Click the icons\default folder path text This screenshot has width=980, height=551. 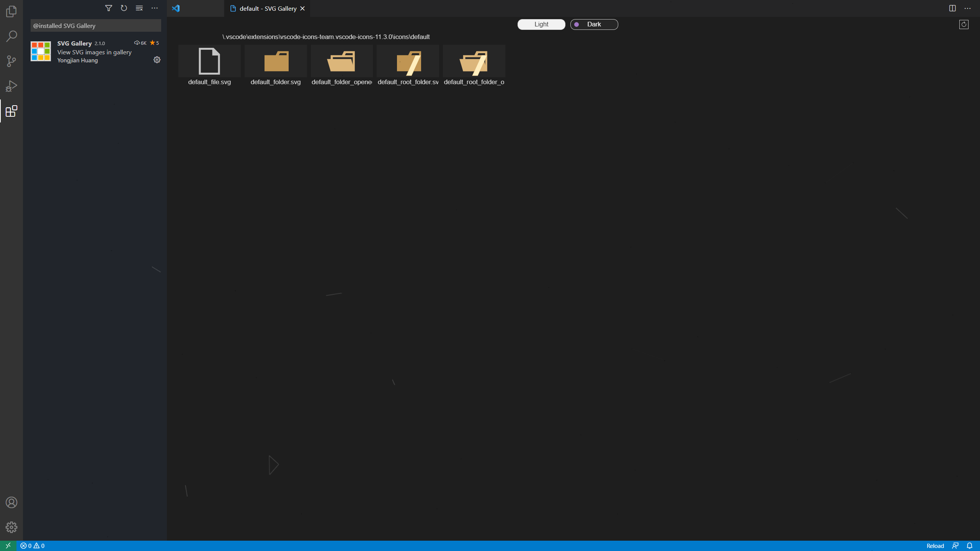326,37
